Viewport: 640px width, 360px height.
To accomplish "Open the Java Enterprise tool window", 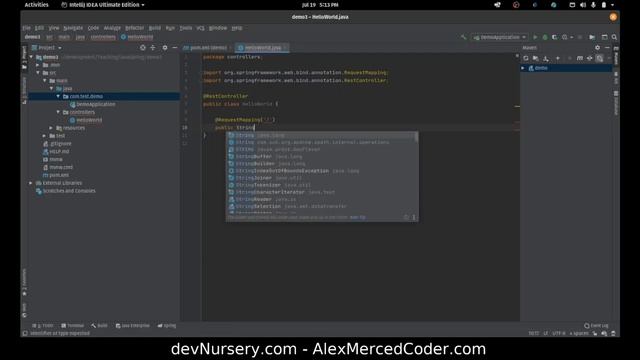I will click(133, 326).
